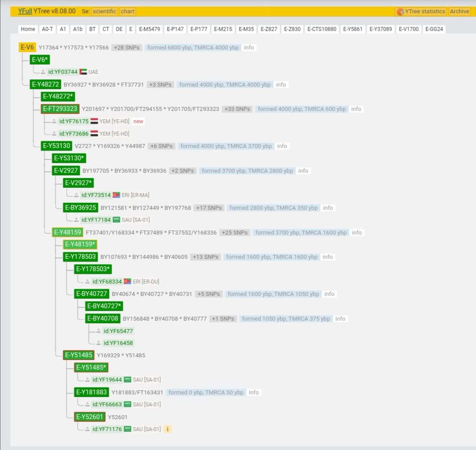Open sample id:YF68334 link

tap(107, 282)
